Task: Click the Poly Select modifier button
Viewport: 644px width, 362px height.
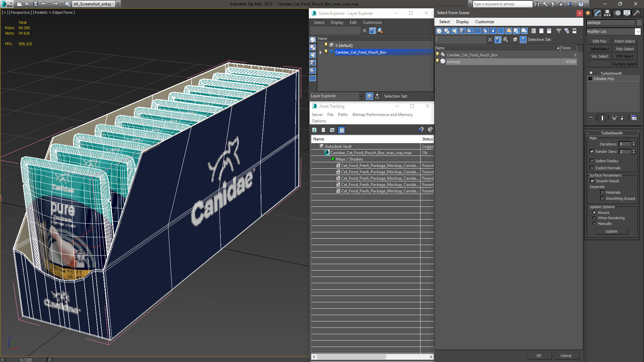Action: (x=625, y=49)
